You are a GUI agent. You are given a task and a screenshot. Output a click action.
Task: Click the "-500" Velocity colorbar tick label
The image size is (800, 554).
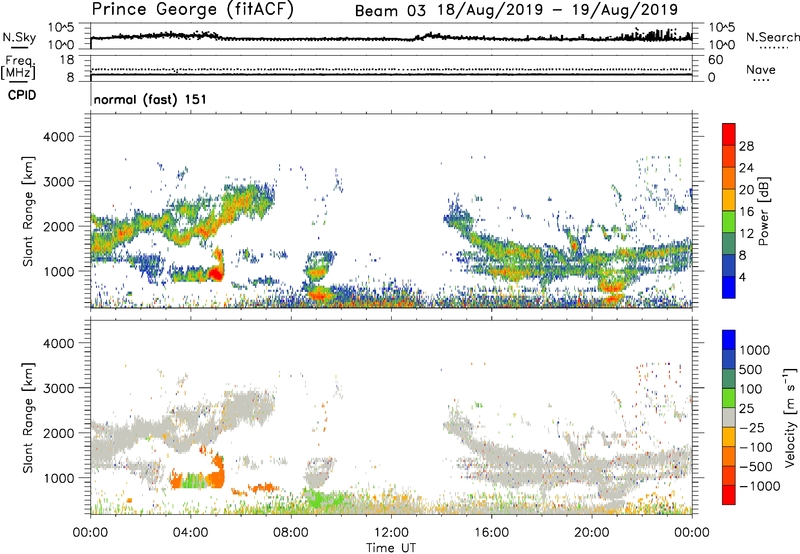click(756, 466)
